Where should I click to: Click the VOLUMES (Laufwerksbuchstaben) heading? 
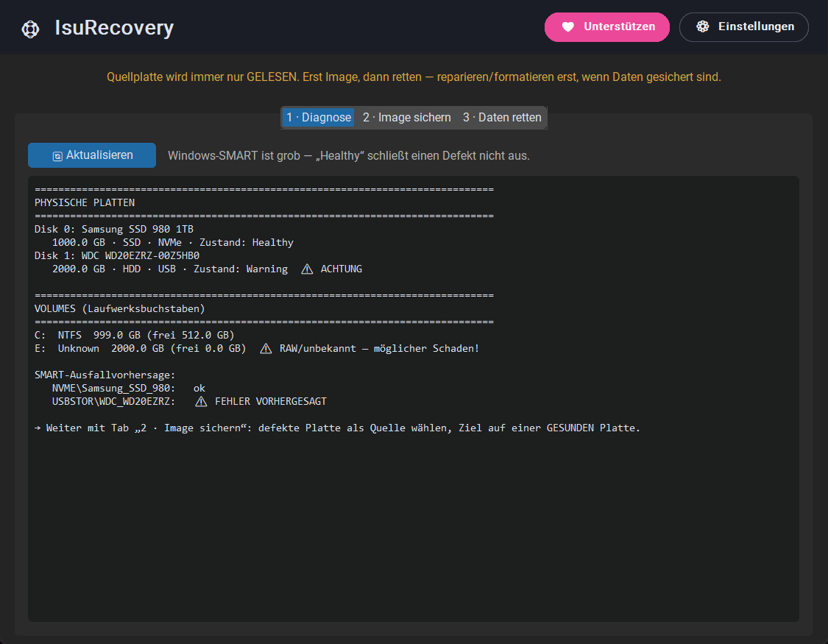(119, 309)
